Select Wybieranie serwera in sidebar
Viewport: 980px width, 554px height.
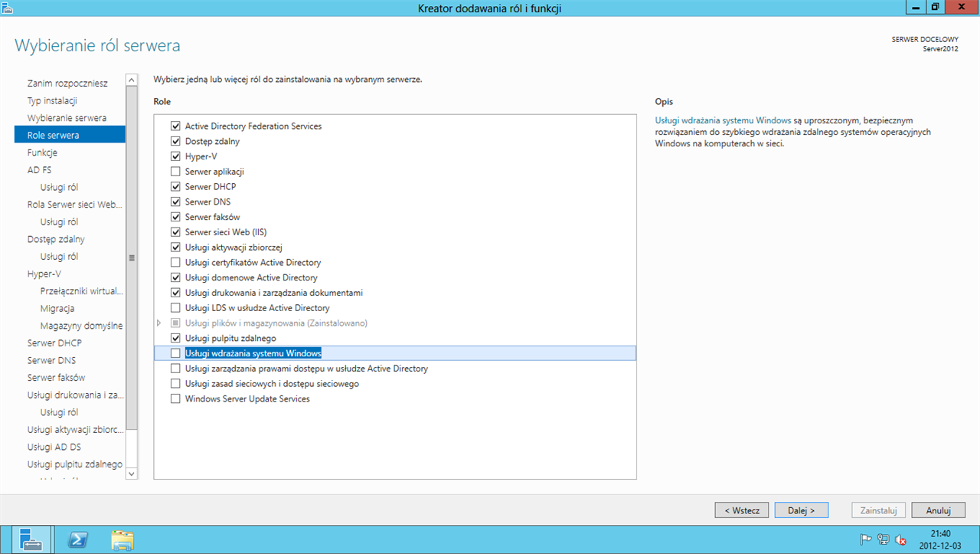click(67, 118)
